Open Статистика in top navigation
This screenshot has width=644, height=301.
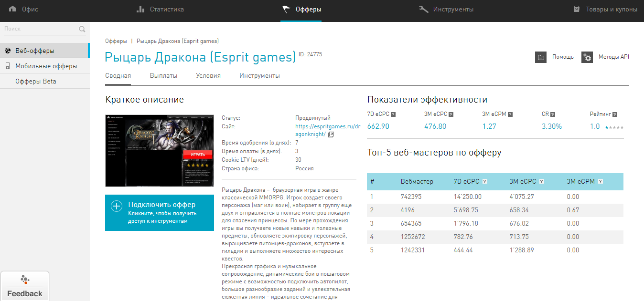click(160, 10)
